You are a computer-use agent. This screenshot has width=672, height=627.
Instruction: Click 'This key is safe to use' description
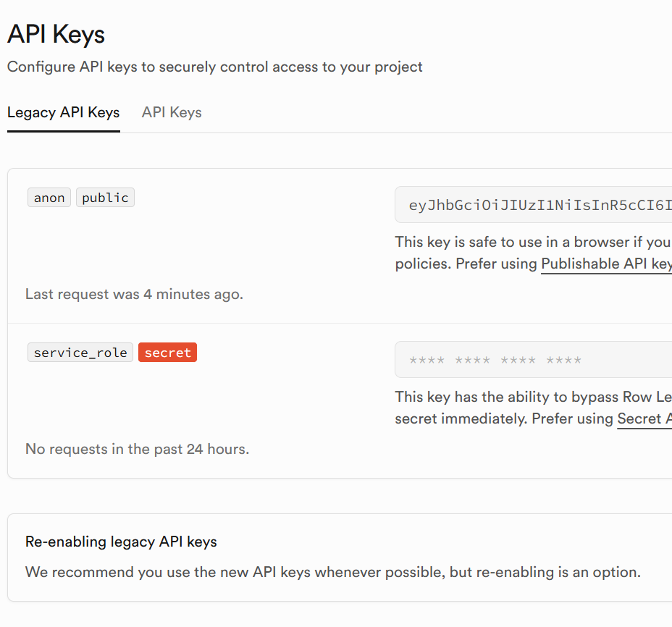tap(532, 242)
